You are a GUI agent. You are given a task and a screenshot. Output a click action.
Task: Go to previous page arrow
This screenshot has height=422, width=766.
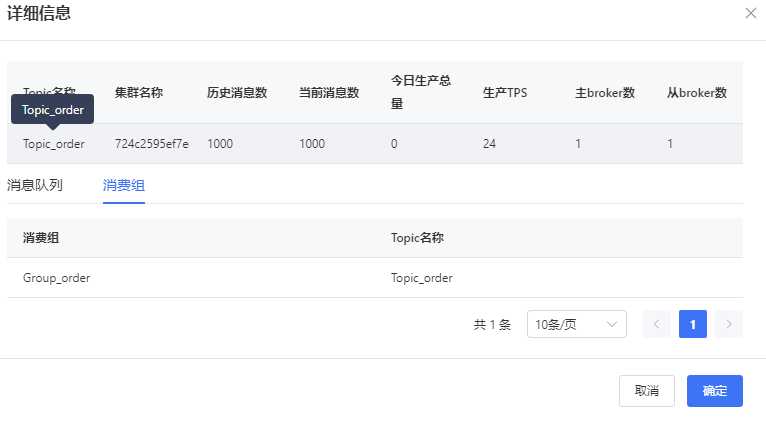[x=657, y=324]
